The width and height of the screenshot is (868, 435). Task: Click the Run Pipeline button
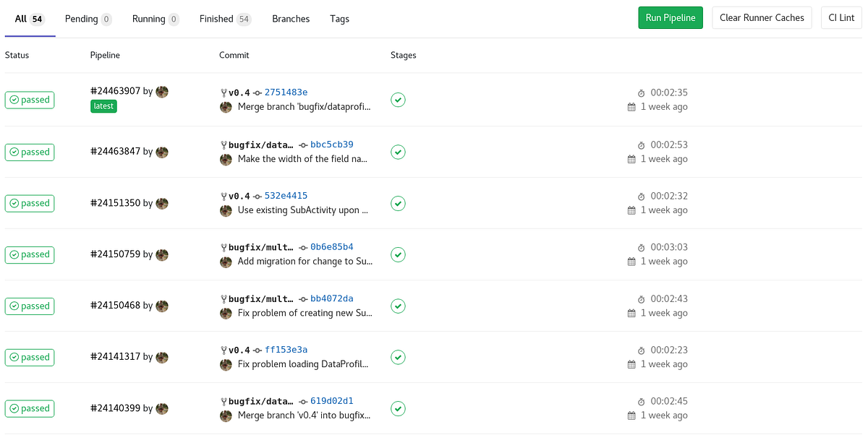tap(670, 17)
